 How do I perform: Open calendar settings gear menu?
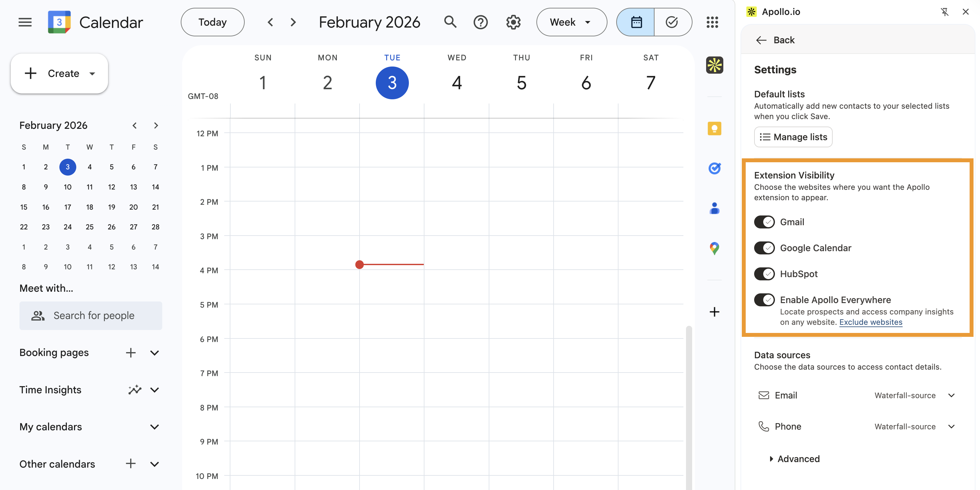(x=513, y=22)
